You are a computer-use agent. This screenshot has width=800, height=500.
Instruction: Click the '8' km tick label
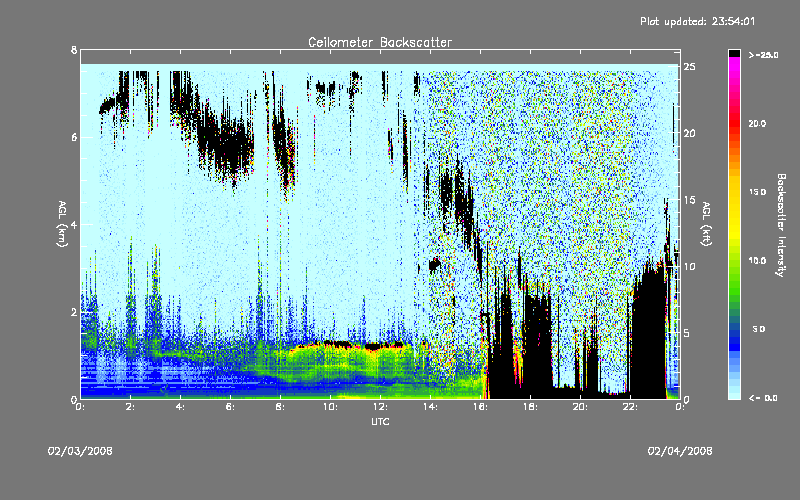(x=74, y=50)
